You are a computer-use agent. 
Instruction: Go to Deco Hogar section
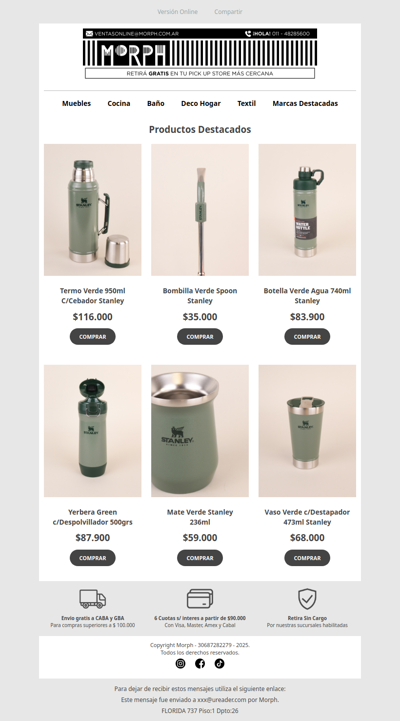pos(201,103)
